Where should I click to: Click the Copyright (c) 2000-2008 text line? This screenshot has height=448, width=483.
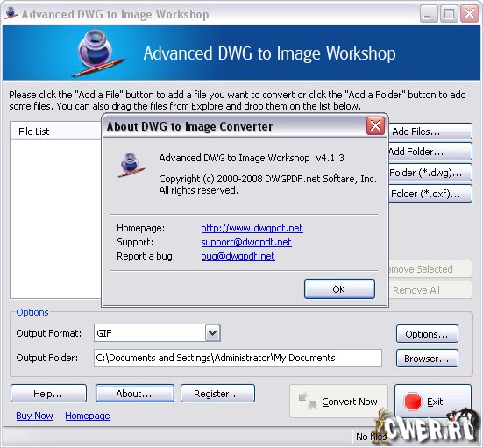pyautogui.click(x=267, y=179)
